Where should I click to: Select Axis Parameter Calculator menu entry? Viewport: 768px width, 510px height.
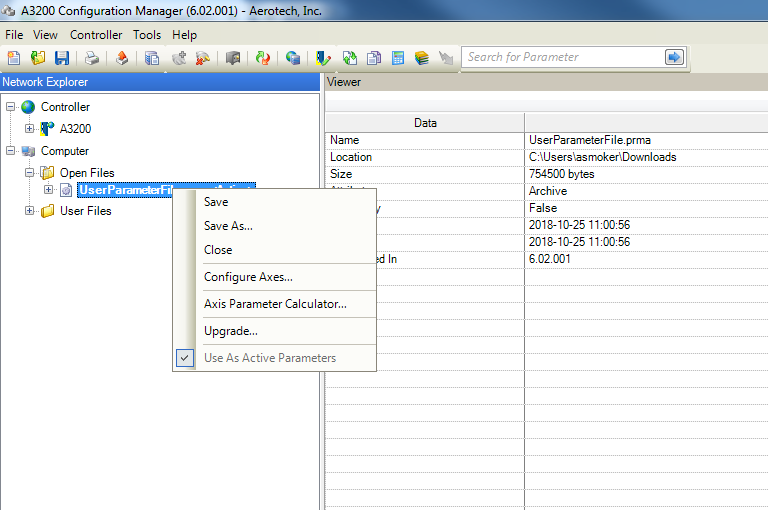pyautogui.click(x=275, y=304)
